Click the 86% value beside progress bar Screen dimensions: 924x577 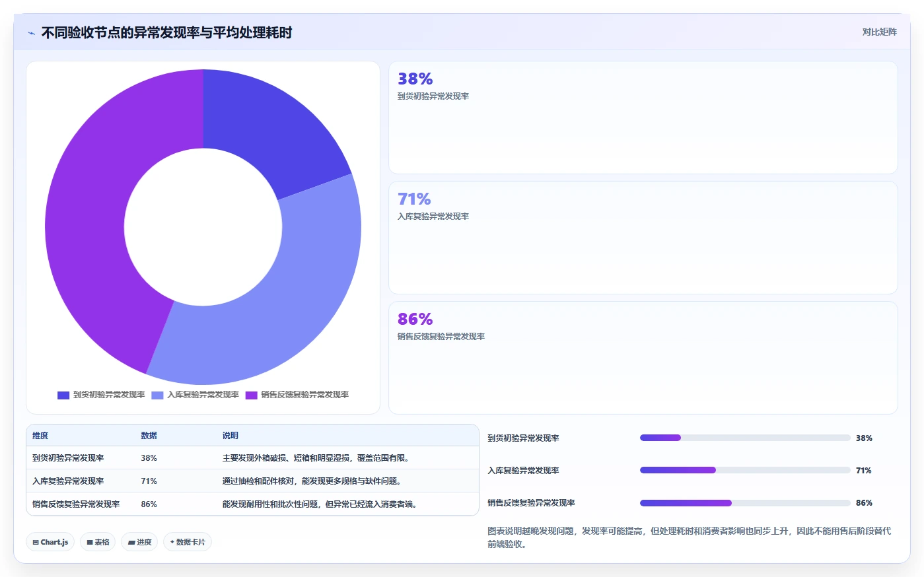point(864,503)
